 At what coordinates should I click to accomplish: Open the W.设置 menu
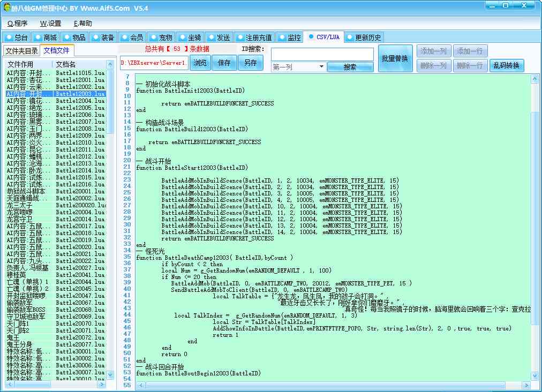pos(50,24)
